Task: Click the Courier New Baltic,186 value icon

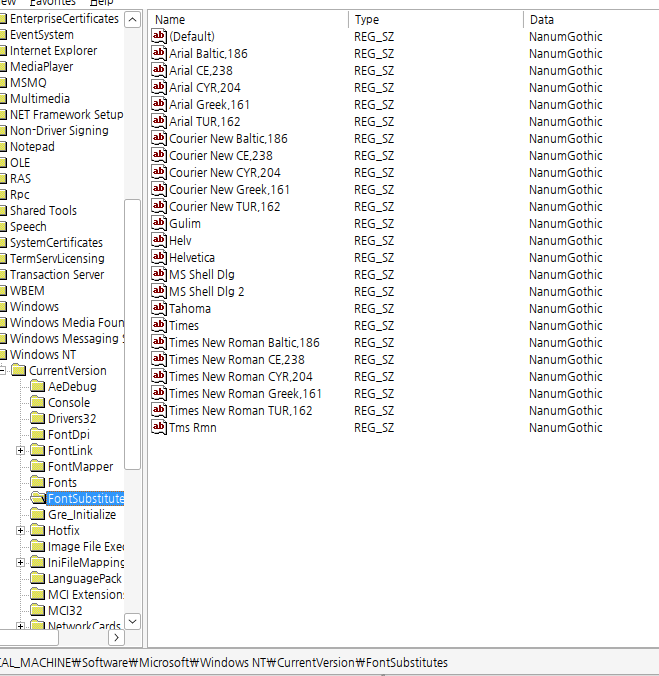Action: [x=159, y=138]
